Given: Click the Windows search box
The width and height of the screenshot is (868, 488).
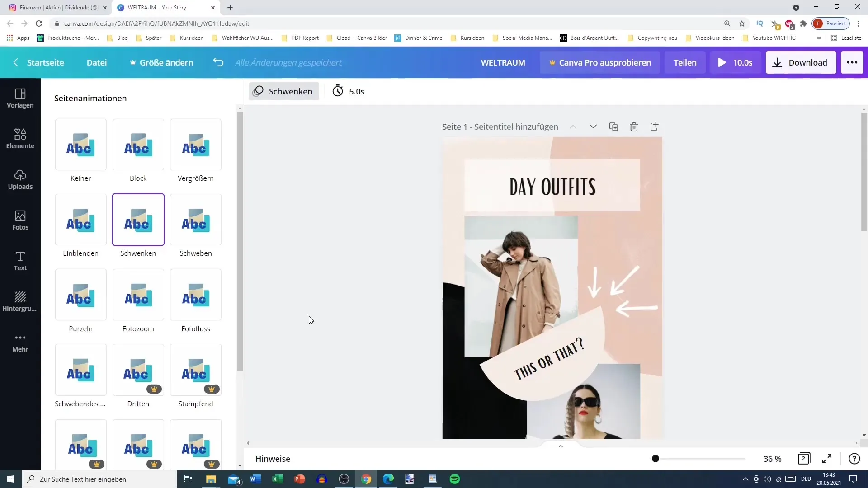Looking at the screenshot, I should (99, 479).
